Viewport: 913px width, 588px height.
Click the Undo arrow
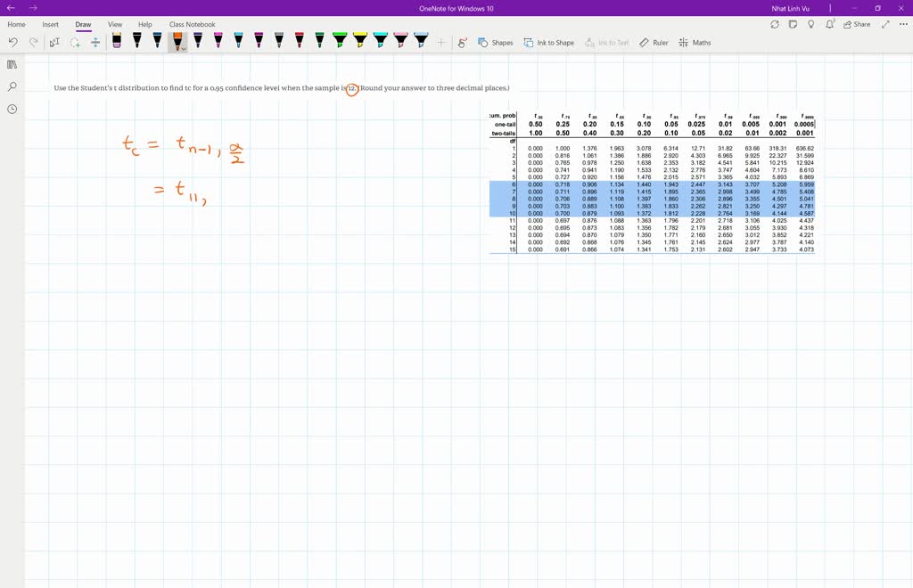[x=14, y=41]
